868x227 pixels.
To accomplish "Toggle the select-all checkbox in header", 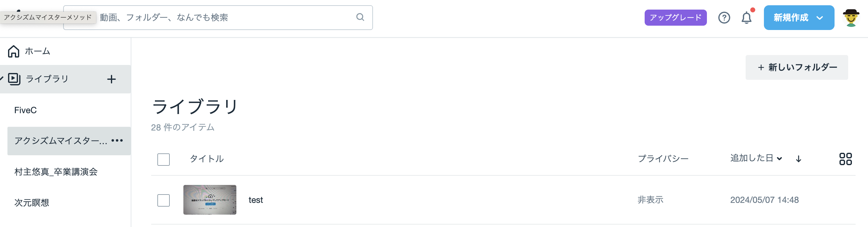I will click(x=164, y=159).
